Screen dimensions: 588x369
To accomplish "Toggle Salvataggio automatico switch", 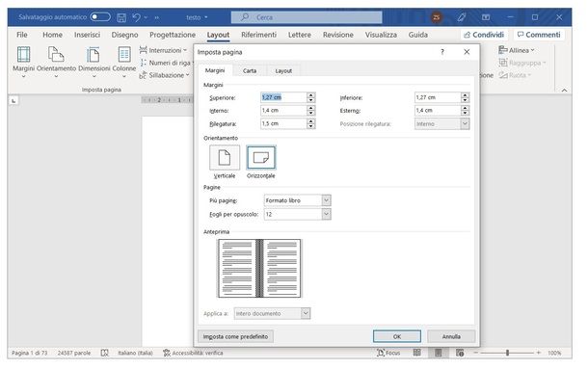I will pos(100,17).
